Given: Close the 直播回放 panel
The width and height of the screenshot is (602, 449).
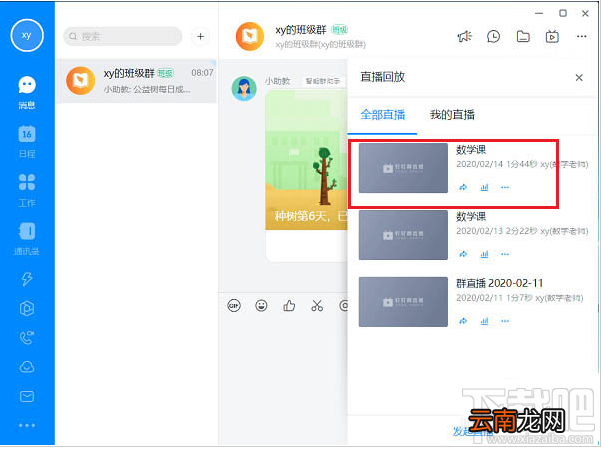Looking at the screenshot, I should (x=579, y=78).
